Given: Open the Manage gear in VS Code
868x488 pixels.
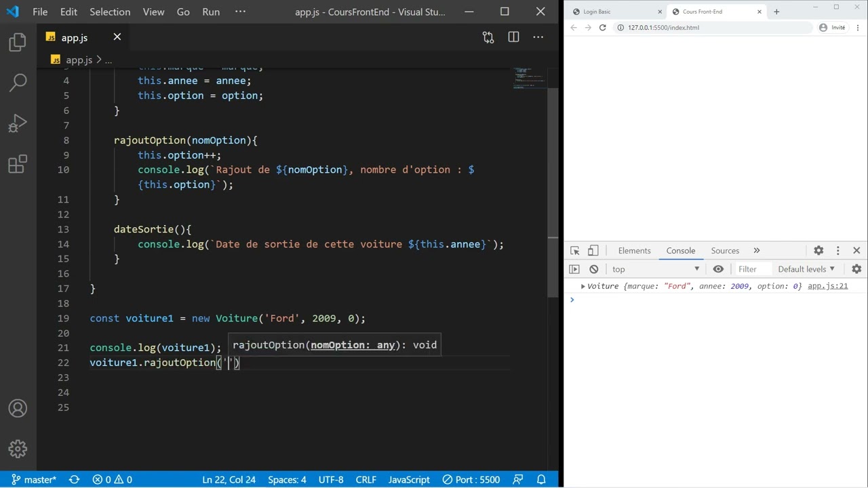Looking at the screenshot, I should (18, 449).
